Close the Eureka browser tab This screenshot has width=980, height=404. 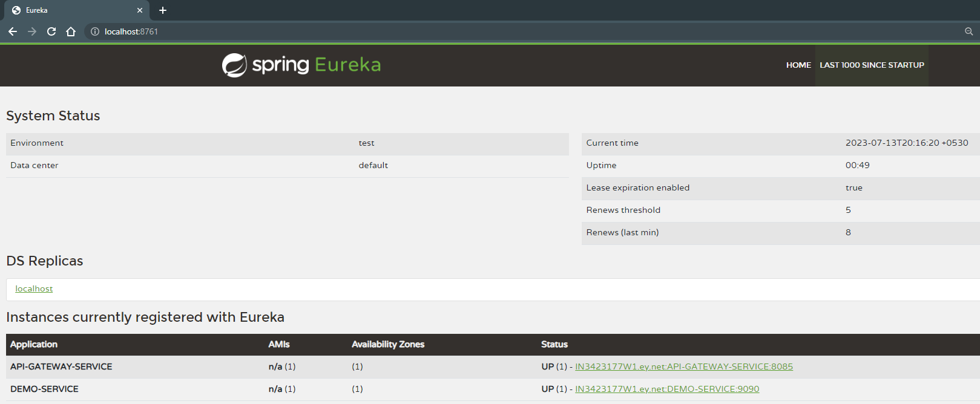[x=140, y=10]
